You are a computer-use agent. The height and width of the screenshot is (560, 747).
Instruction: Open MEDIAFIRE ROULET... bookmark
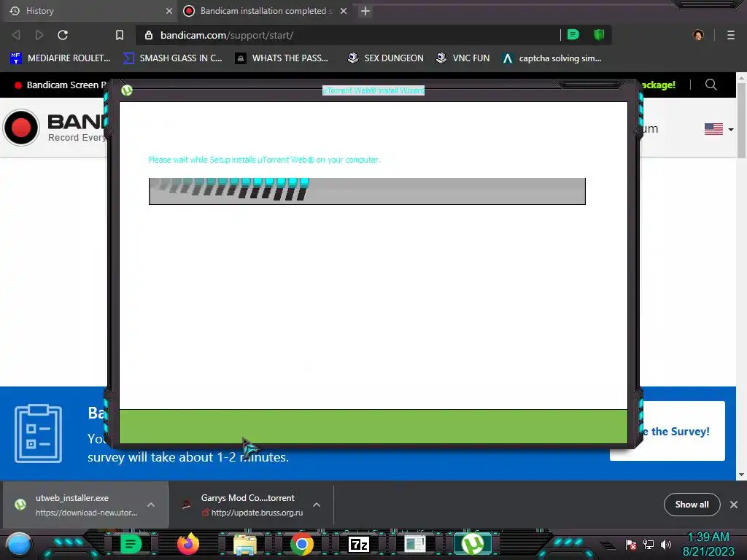click(61, 58)
